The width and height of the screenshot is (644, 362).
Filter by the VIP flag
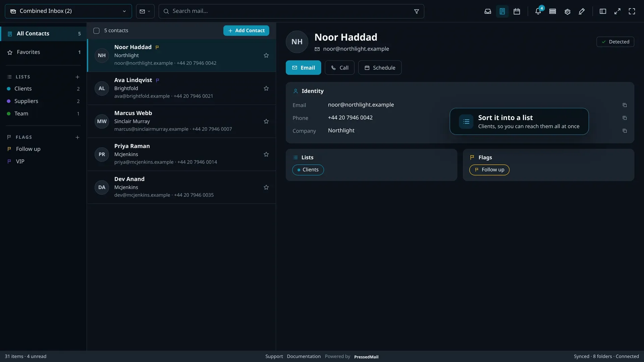(43, 162)
